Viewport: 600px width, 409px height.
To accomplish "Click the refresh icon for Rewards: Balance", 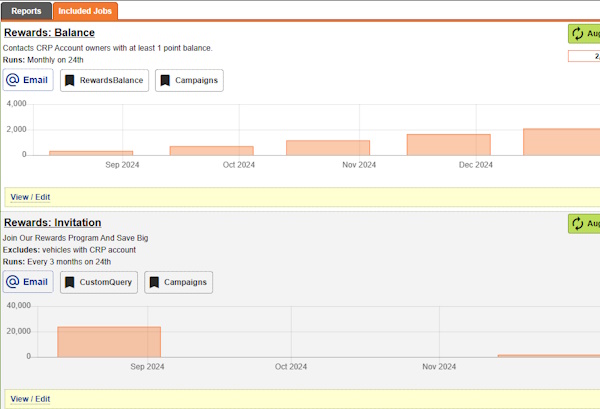I will coord(578,34).
